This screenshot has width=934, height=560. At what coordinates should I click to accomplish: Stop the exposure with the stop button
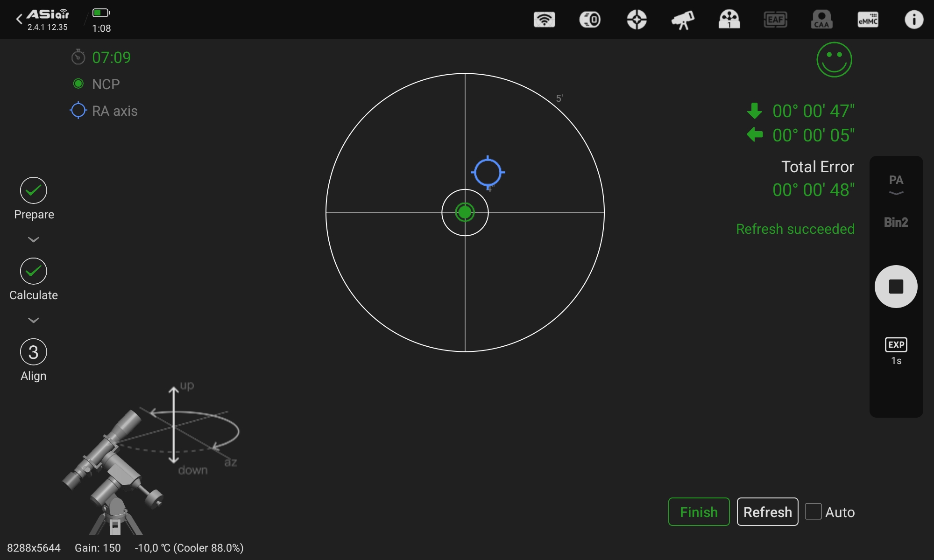(x=896, y=287)
